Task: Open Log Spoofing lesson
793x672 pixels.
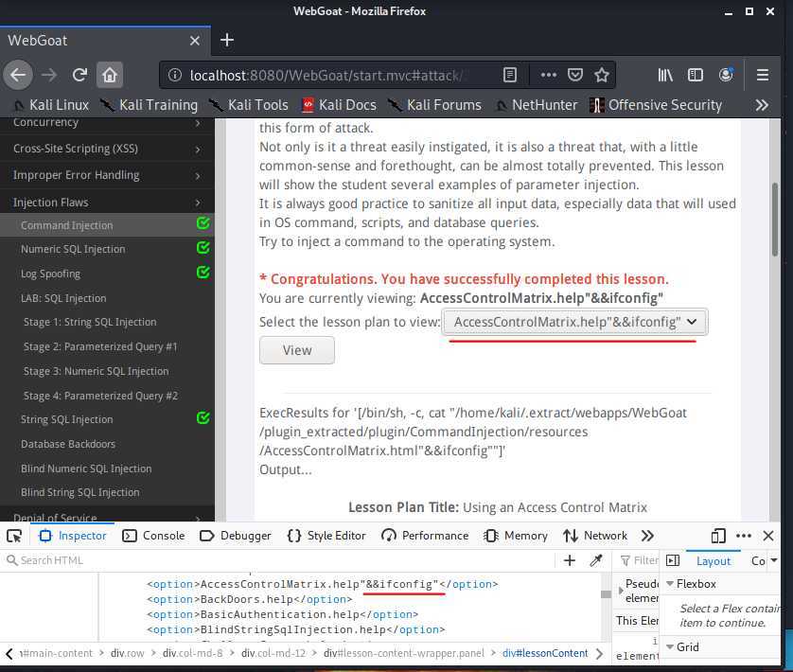Action: point(50,274)
